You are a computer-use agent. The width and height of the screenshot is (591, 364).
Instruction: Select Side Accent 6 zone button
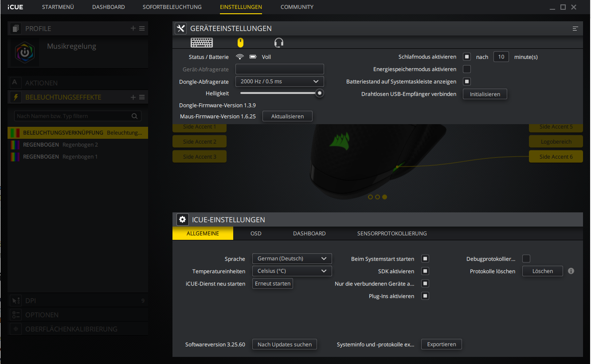point(556,157)
